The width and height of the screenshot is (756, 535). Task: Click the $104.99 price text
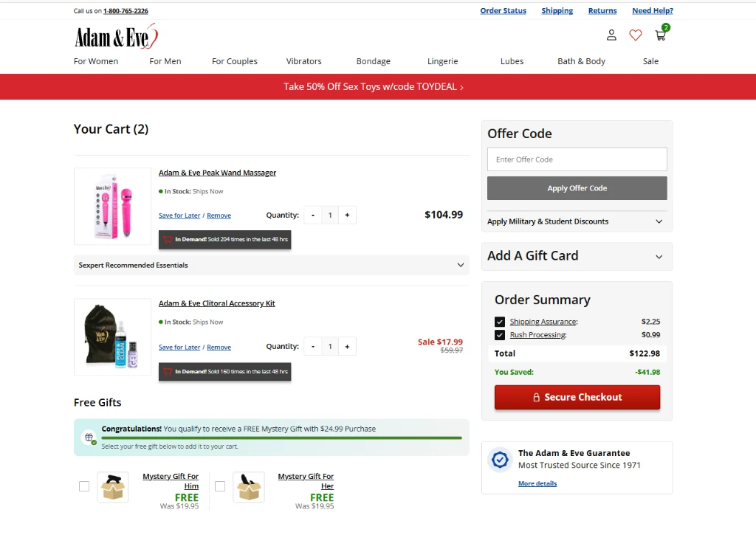click(444, 215)
